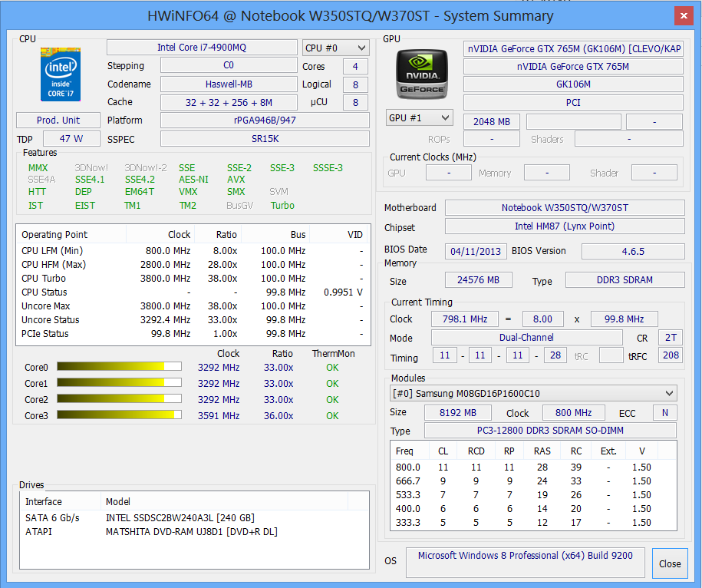This screenshot has height=588, width=702.
Task: Click the 8192 MB module size field
Action: tap(457, 412)
